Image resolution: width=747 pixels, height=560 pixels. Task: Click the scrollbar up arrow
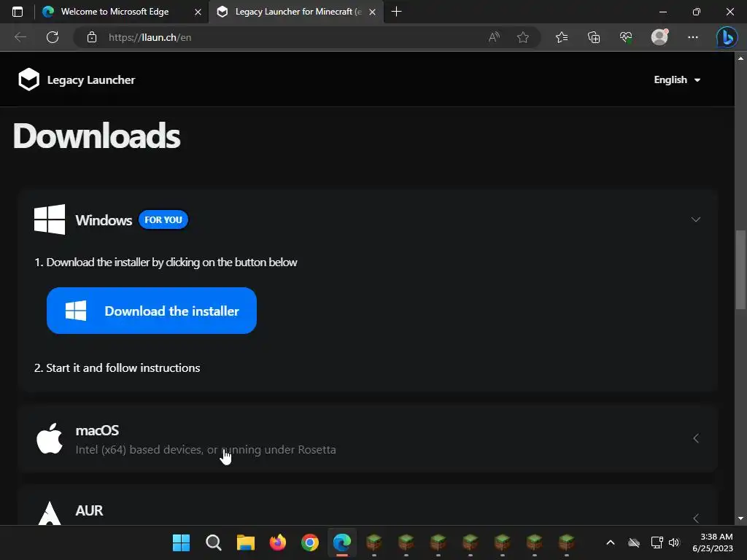tap(740, 58)
